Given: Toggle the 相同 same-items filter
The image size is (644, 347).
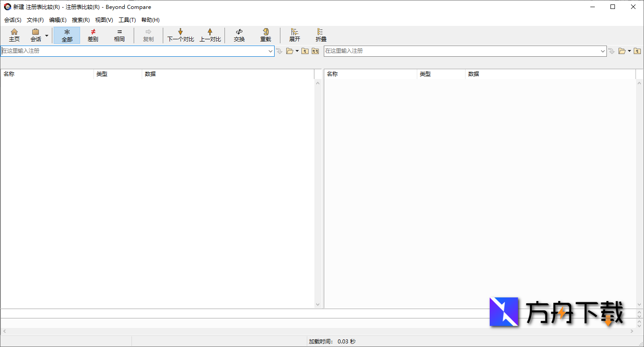Looking at the screenshot, I should tap(119, 35).
